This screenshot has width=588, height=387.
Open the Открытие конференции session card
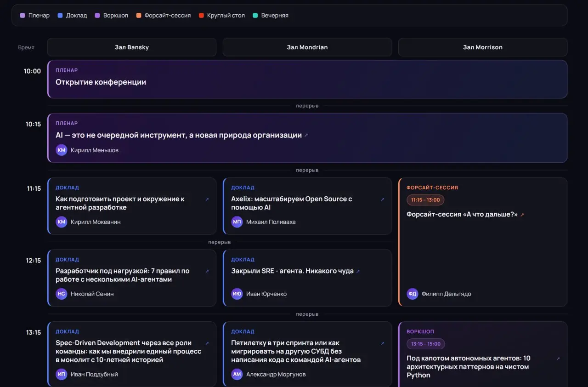[307, 79]
